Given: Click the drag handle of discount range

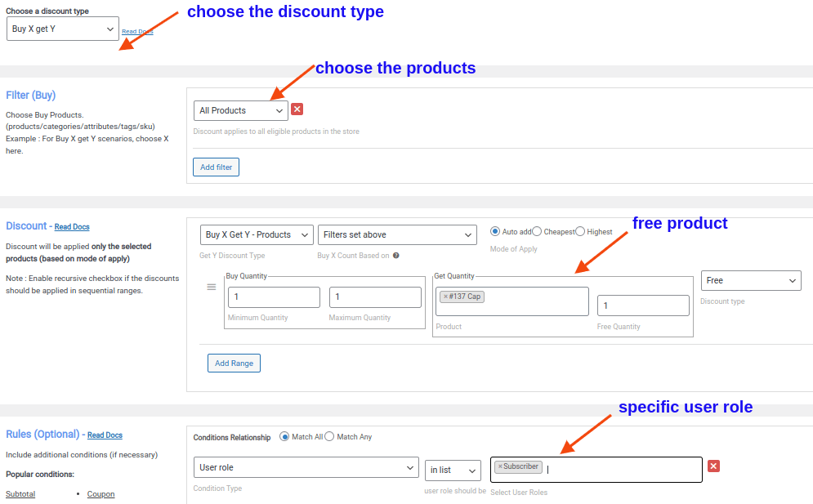Looking at the screenshot, I should [211, 287].
